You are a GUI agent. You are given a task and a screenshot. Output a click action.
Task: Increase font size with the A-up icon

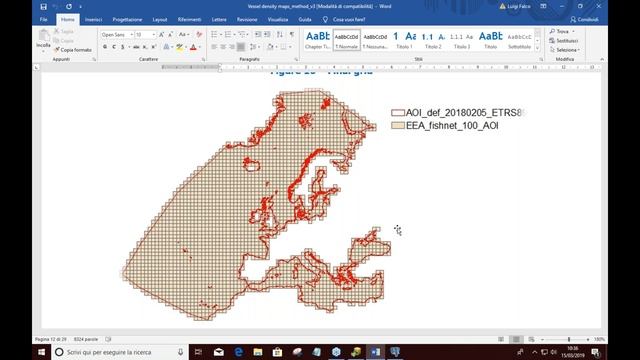162,35
